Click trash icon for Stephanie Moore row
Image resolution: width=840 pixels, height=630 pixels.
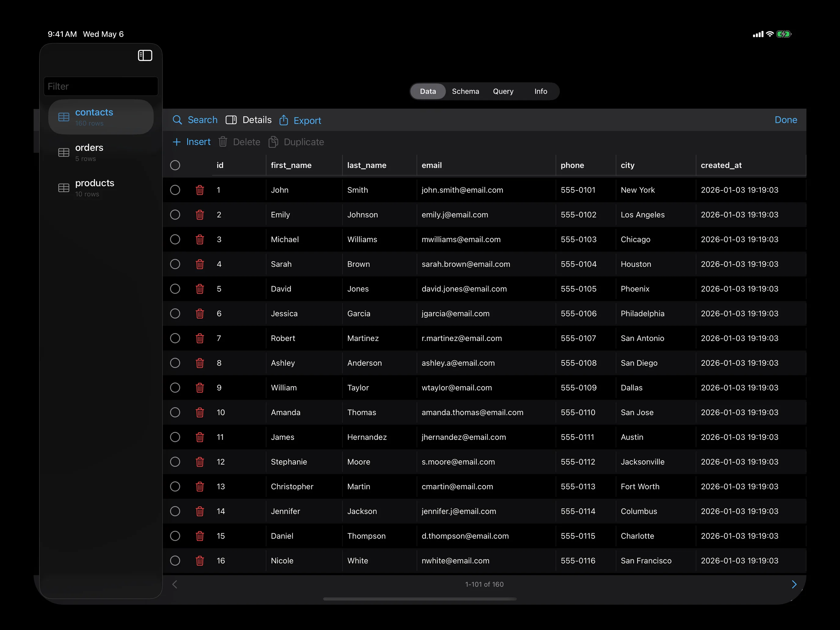(x=200, y=462)
